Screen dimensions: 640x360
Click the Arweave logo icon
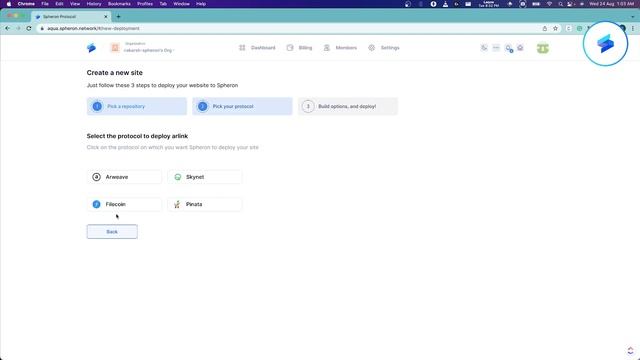pyautogui.click(x=96, y=177)
